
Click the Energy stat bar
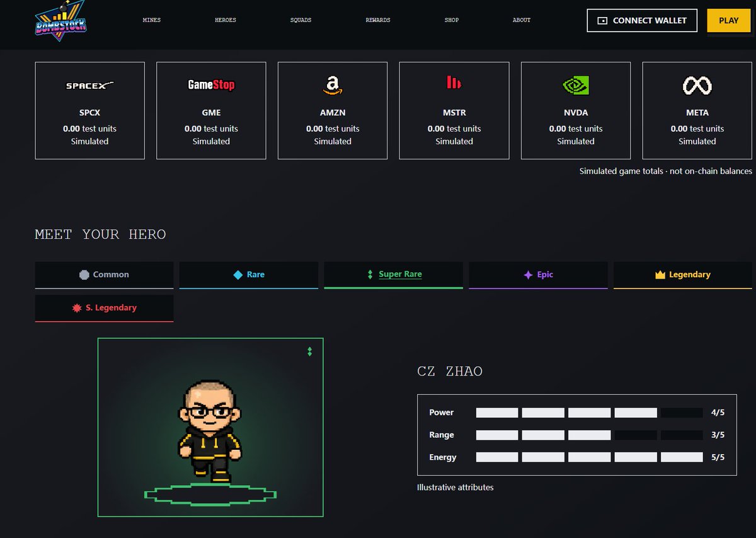[x=589, y=457]
